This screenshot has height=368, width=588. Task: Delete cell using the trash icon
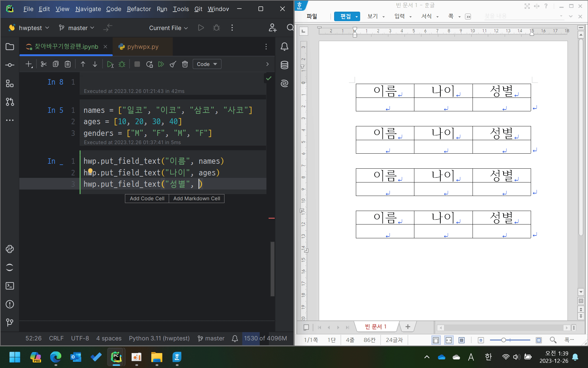point(185,64)
